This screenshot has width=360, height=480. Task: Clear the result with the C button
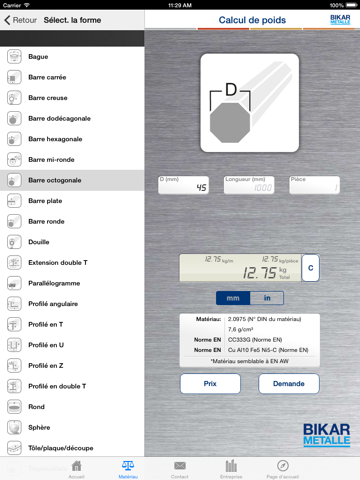pyautogui.click(x=311, y=268)
